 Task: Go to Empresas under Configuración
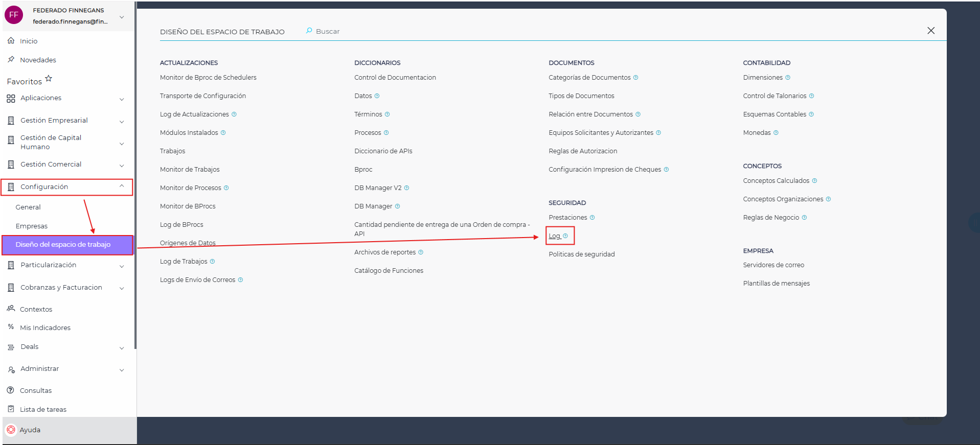pyautogui.click(x=32, y=226)
